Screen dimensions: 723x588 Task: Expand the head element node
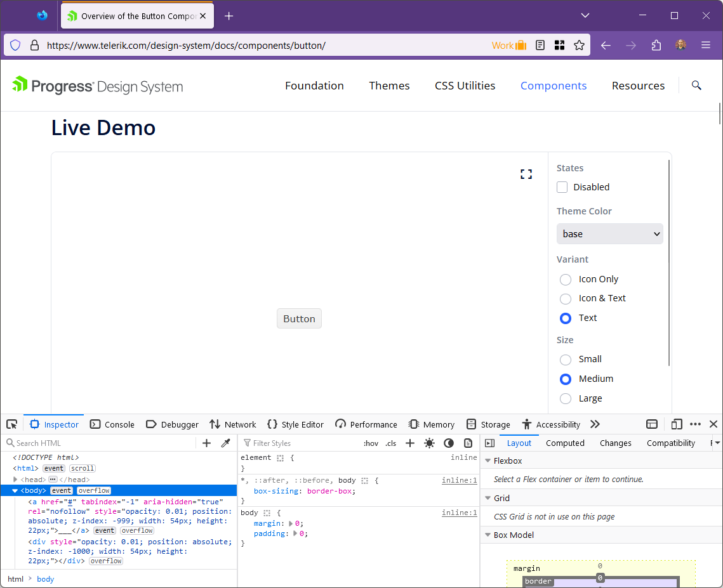click(x=15, y=480)
